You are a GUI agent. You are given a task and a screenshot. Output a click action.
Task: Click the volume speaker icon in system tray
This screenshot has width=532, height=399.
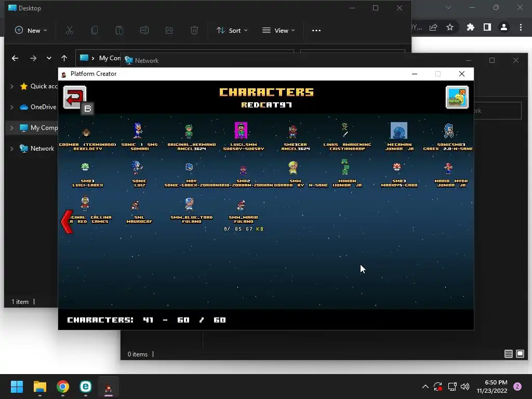465,387
